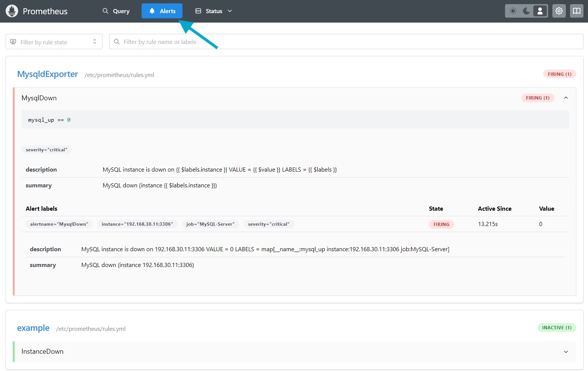Viewport: 588px width, 371px height.
Task: Click the server icon beside Status
Action: coord(198,11)
